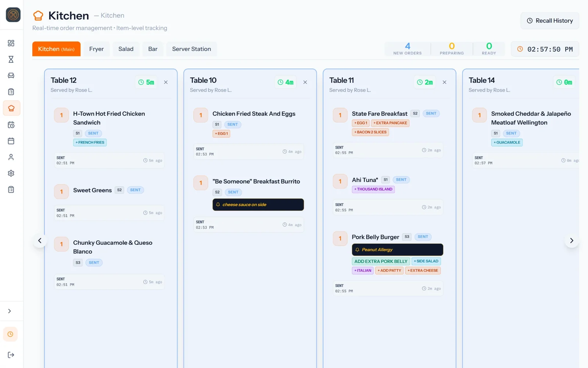Viewport: 588px width, 368px height.
Task: Click the hourglass icon in sidebar
Action: tap(11, 59)
